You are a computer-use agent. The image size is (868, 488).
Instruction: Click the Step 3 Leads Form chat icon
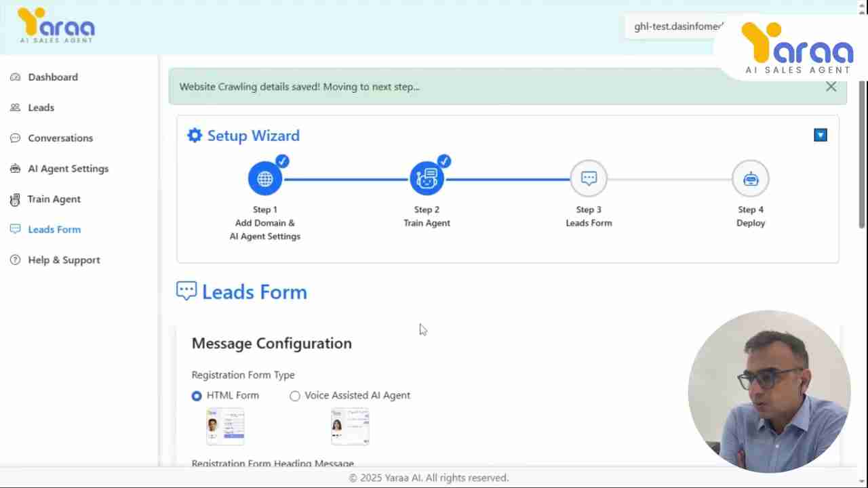(589, 179)
